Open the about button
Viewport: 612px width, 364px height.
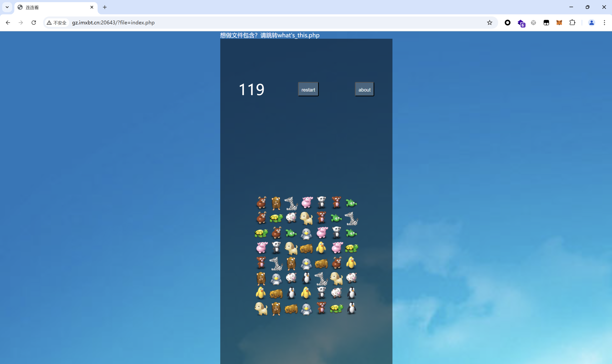364,89
